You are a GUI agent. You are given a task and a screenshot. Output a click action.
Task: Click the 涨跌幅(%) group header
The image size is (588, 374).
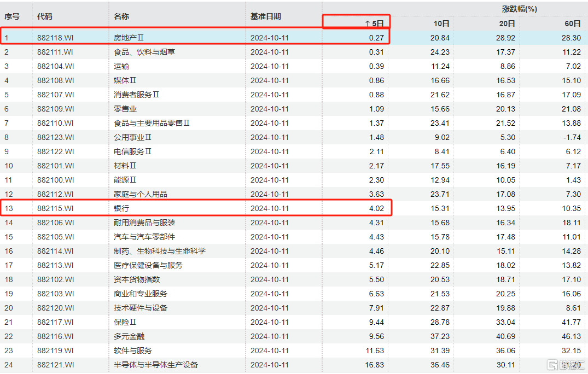[520, 9]
